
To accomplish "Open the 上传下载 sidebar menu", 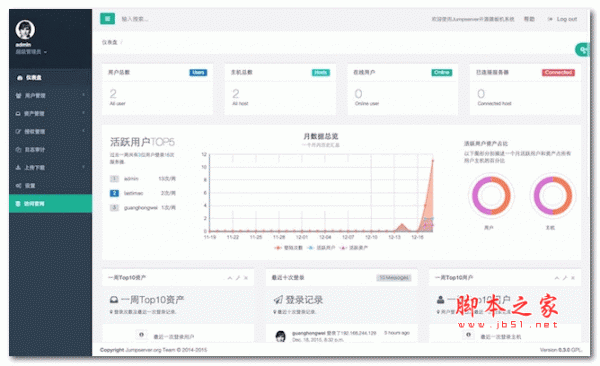I will 50,168.
